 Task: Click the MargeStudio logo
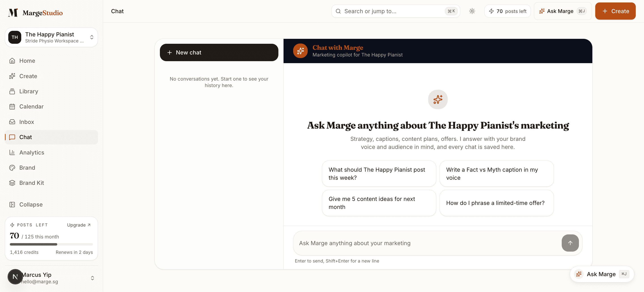35,13
